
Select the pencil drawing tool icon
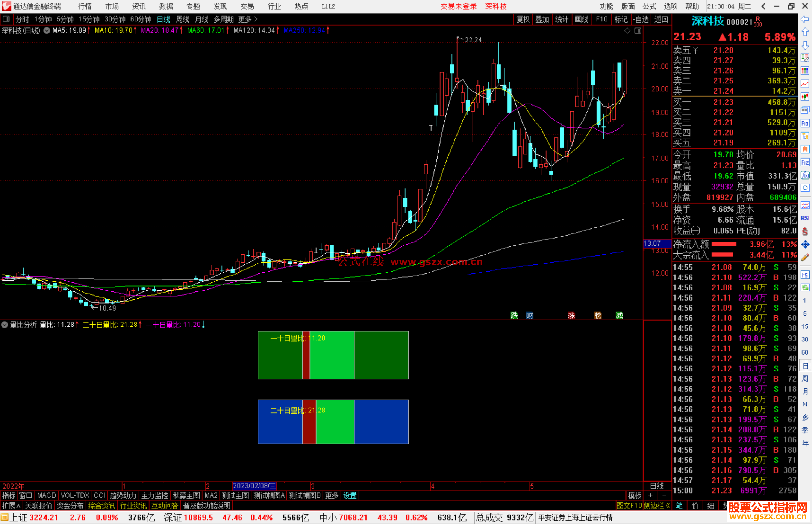(805, 258)
